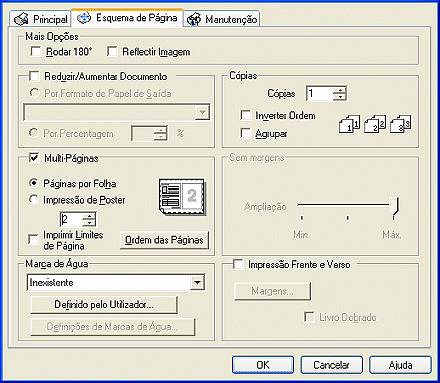
Task: Enable the Rodar 180° checkbox
Action: pos(36,51)
